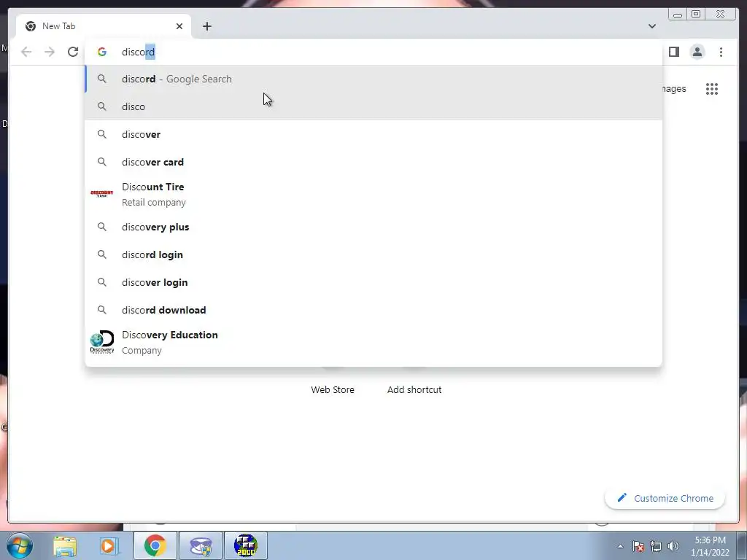This screenshot has width=747, height=560.
Task: Toggle the side panel icon
Action: (x=673, y=52)
